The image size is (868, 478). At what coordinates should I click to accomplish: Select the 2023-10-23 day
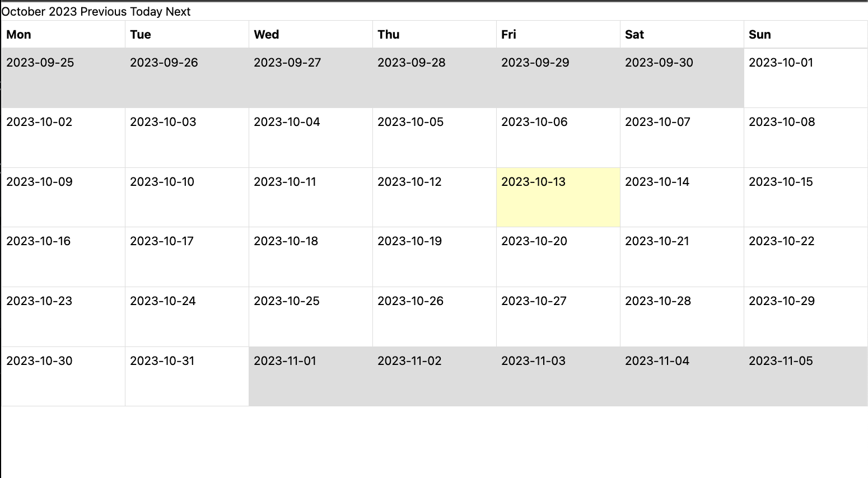[63, 316]
